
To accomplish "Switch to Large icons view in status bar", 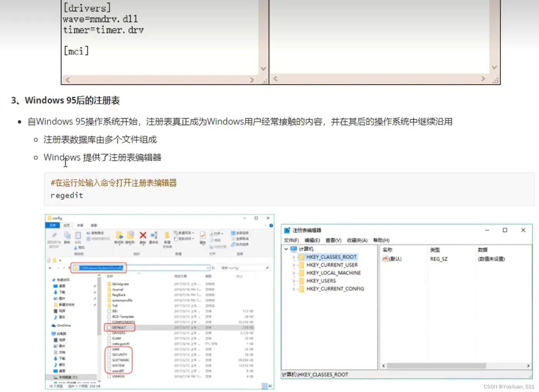I will pos(271,386).
